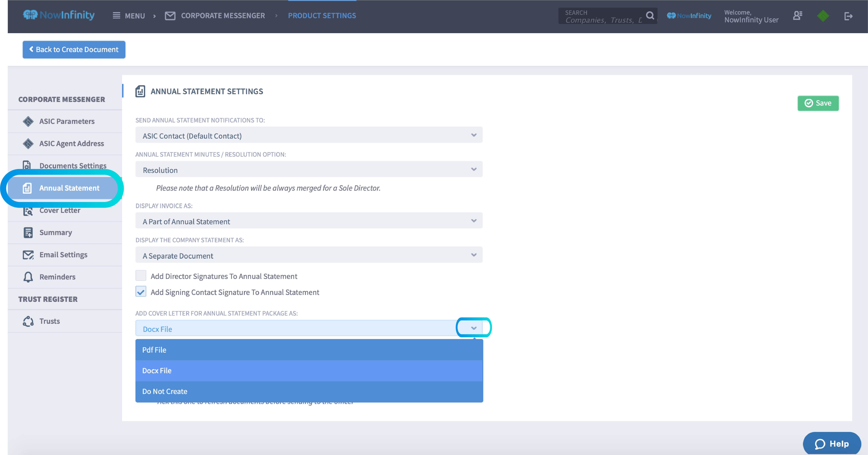
Task: Click the Documents Settings file-gear icon
Action: 27,165
